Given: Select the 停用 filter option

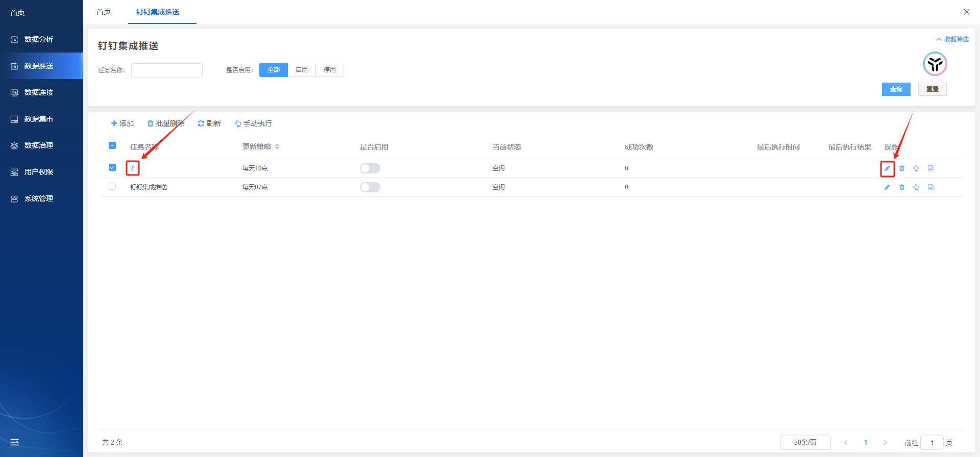Looking at the screenshot, I should pyautogui.click(x=330, y=70).
